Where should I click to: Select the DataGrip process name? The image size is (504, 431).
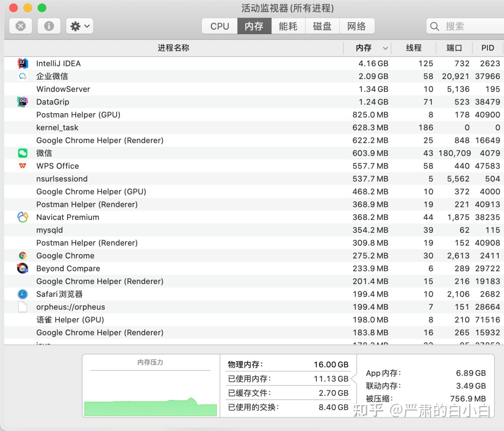pos(53,102)
